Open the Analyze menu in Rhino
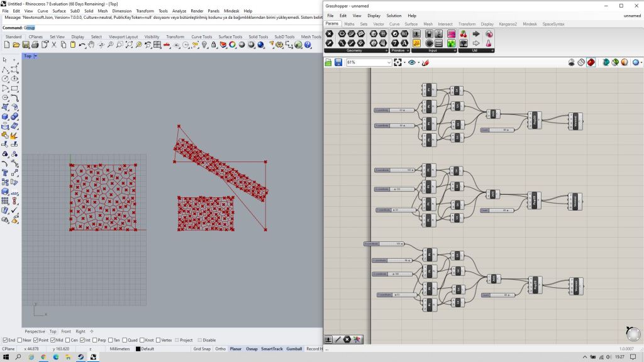The height and width of the screenshot is (362, 644). tap(179, 11)
